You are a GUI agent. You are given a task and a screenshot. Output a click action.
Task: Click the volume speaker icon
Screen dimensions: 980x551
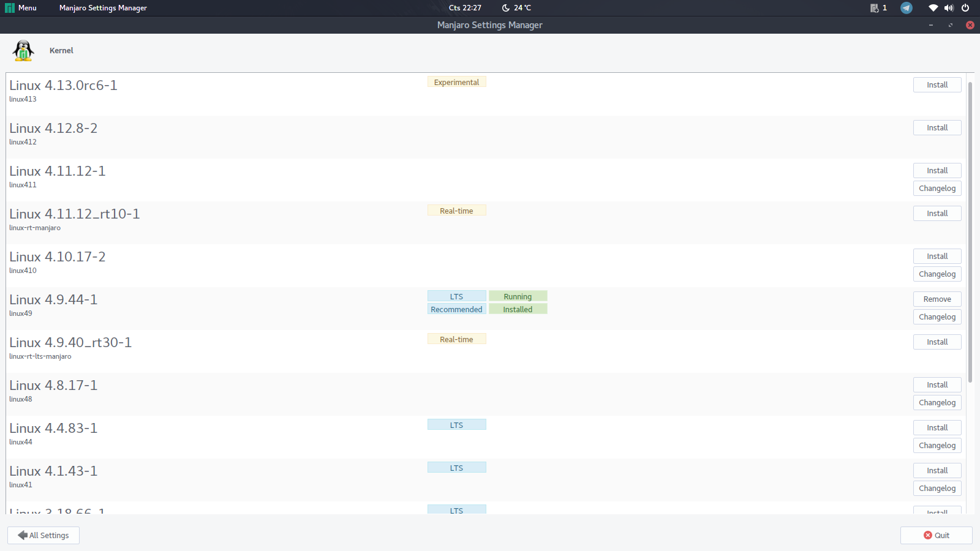coord(949,8)
